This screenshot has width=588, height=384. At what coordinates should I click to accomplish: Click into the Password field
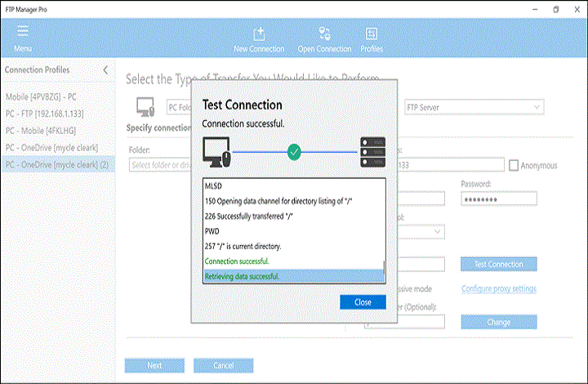[x=498, y=199]
